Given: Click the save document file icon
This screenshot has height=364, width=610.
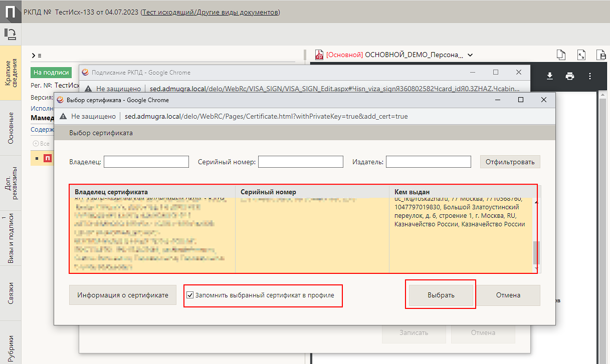Looking at the screenshot, I should (x=601, y=55).
